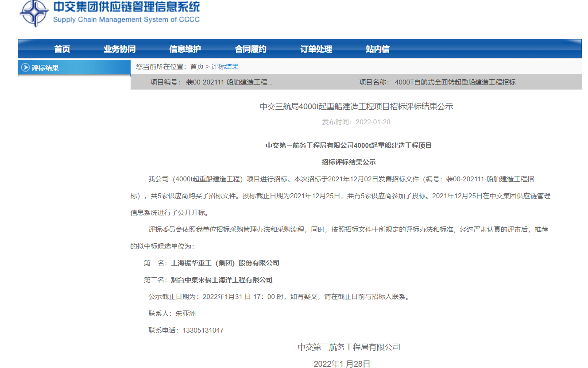The image size is (588, 368).
Task: Click contact person 朱亚洲
Action: tap(186, 314)
